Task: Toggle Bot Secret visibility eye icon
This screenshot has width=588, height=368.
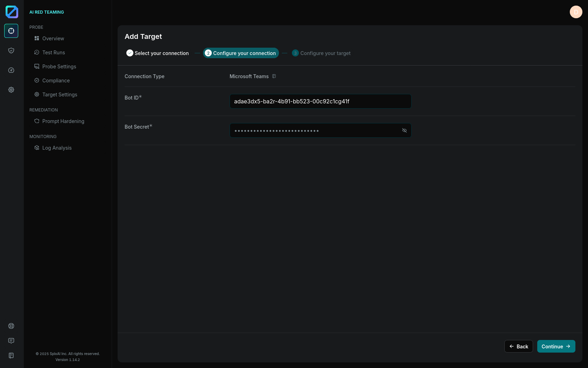Action: pyautogui.click(x=404, y=130)
